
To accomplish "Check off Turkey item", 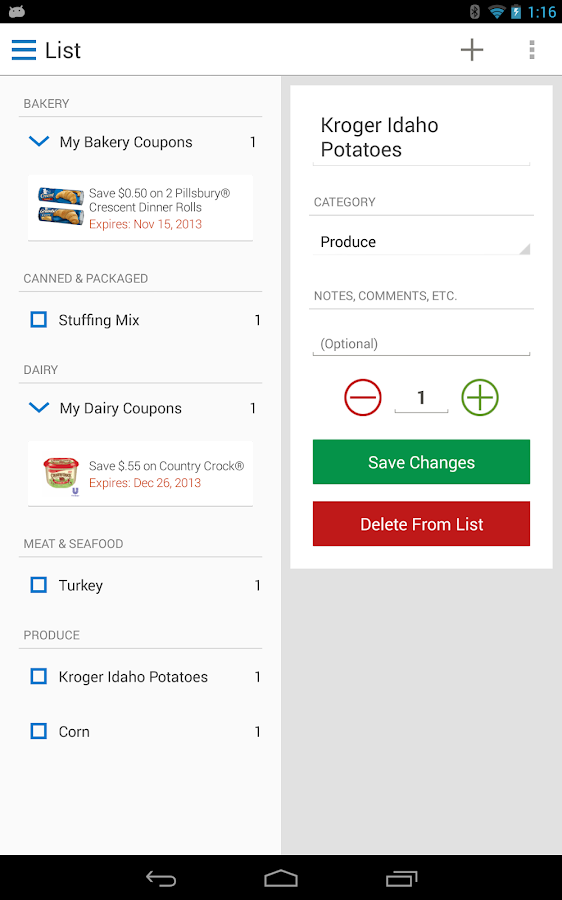I will tap(38, 585).
